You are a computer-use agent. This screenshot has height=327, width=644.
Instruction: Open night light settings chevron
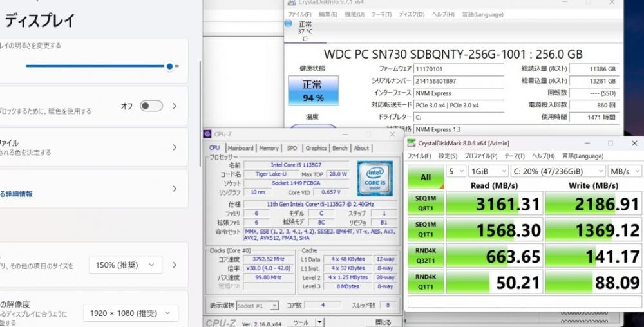tap(175, 106)
